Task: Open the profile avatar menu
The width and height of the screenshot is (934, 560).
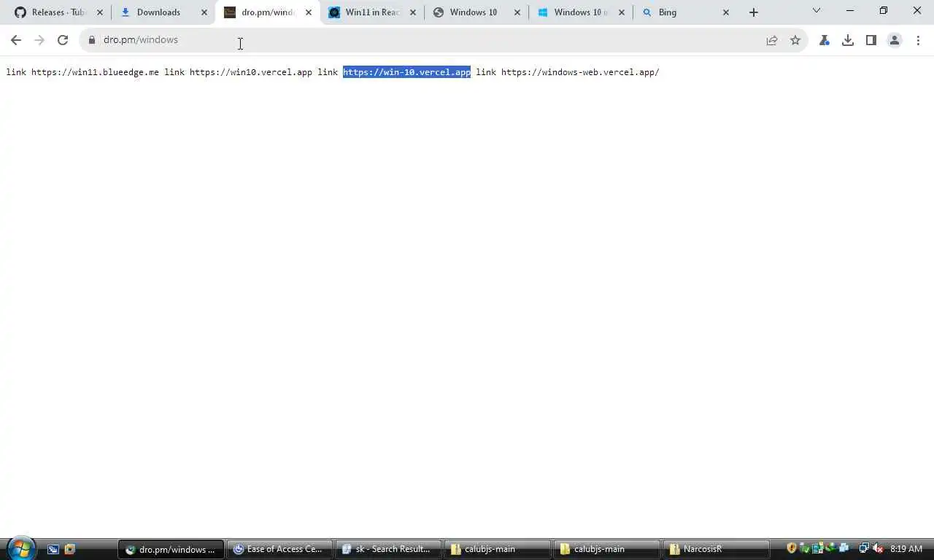Action: (895, 40)
